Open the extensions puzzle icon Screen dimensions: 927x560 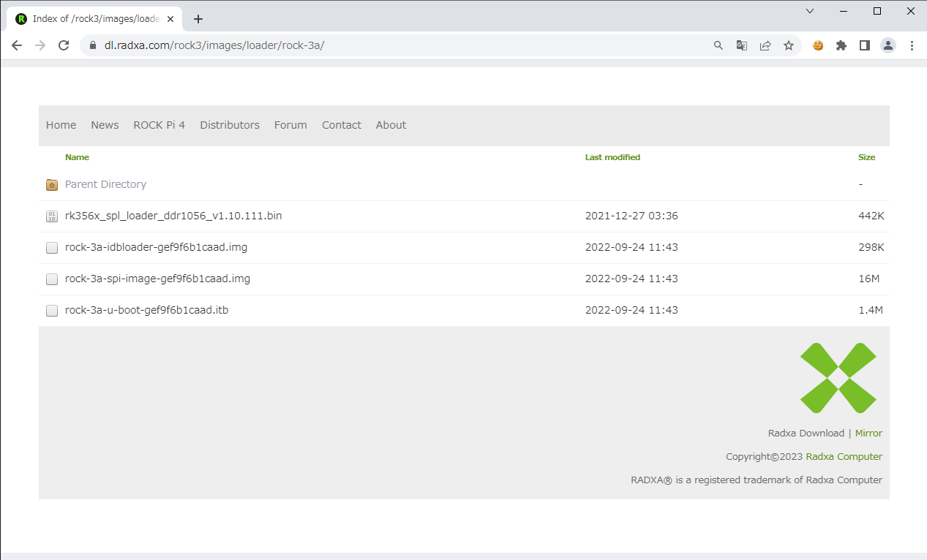point(841,45)
